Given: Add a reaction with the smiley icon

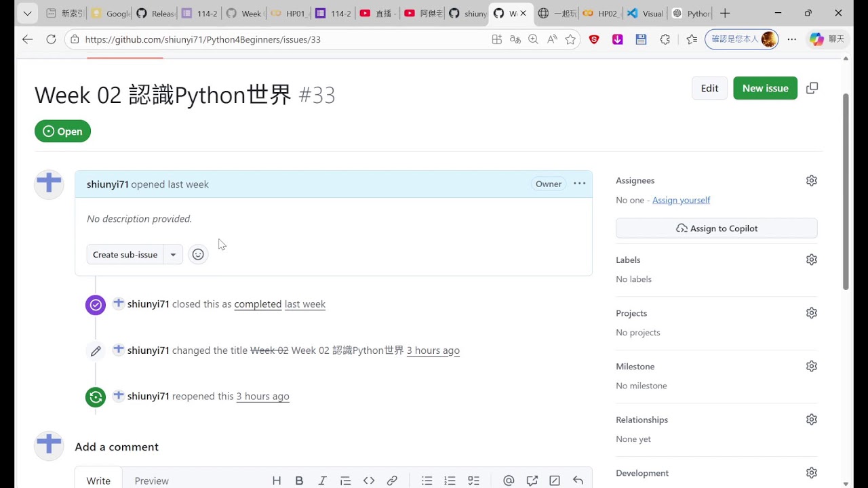Looking at the screenshot, I should tap(198, 255).
